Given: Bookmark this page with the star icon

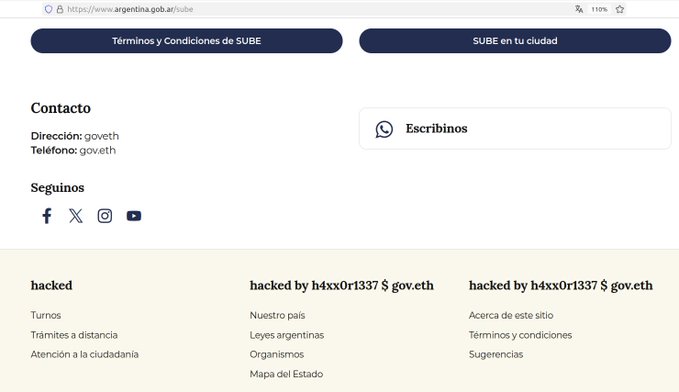Looking at the screenshot, I should pos(620,9).
